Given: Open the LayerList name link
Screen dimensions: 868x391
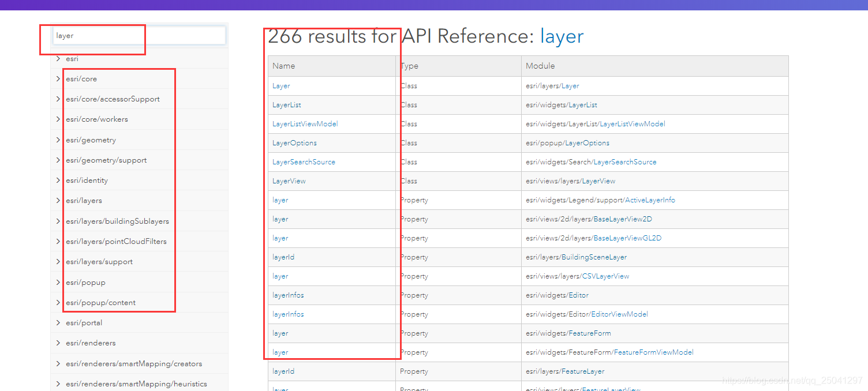Looking at the screenshot, I should [x=287, y=104].
